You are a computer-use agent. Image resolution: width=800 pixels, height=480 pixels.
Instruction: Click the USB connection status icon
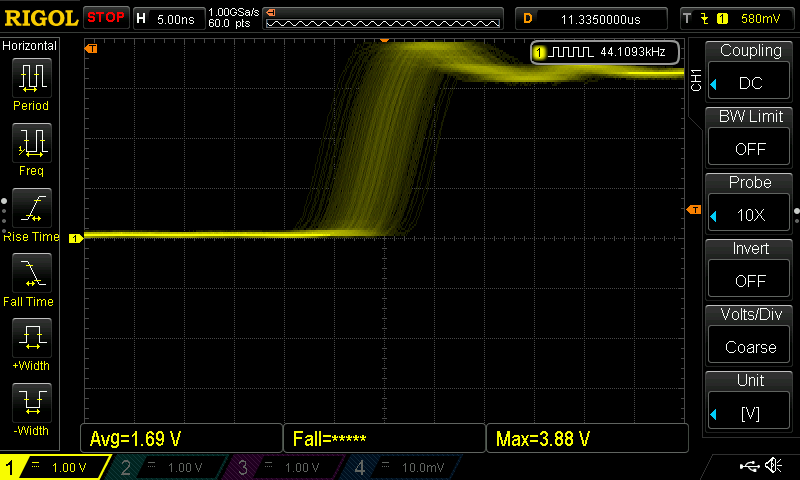[x=749, y=466]
